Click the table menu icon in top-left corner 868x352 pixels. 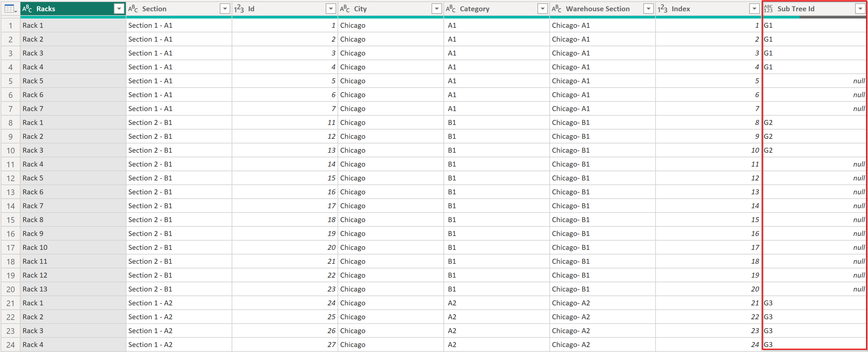10,9
